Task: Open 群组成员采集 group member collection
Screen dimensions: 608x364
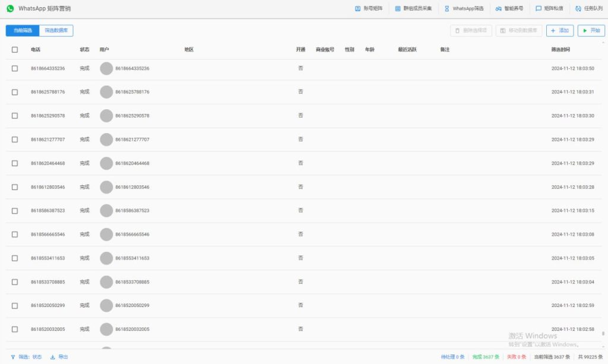Action: (398, 9)
